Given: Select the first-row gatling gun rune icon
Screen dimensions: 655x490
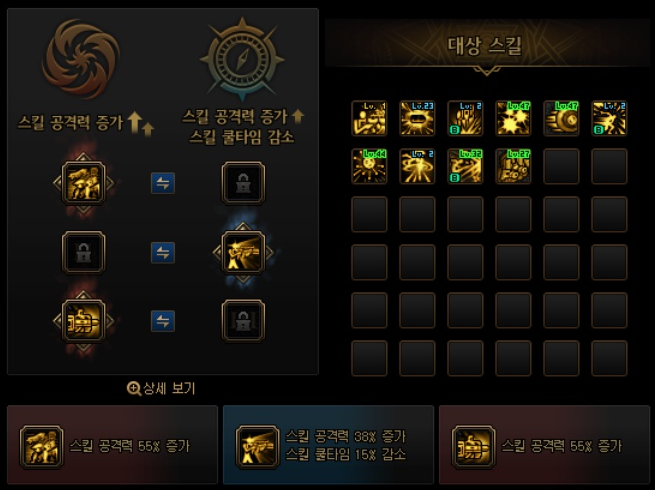Looking at the screenshot, I should click(83, 183).
